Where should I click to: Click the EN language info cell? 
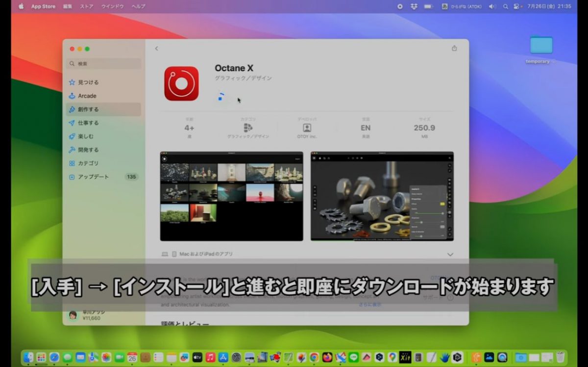pyautogui.click(x=366, y=128)
